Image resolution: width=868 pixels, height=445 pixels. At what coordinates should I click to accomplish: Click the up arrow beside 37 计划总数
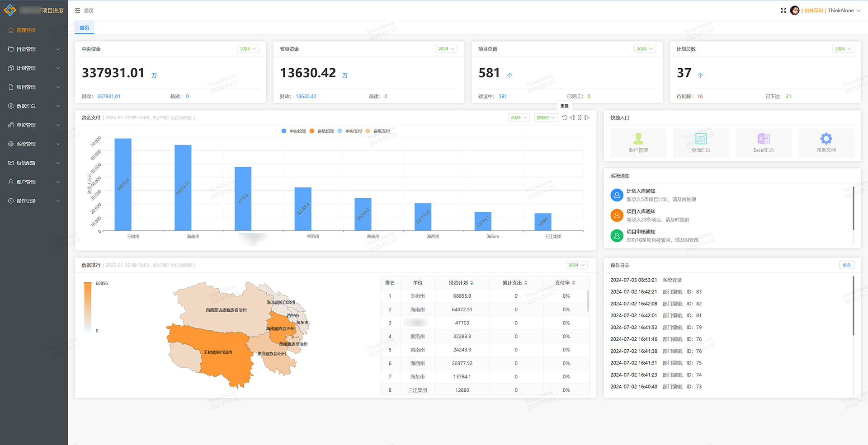point(700,75)
